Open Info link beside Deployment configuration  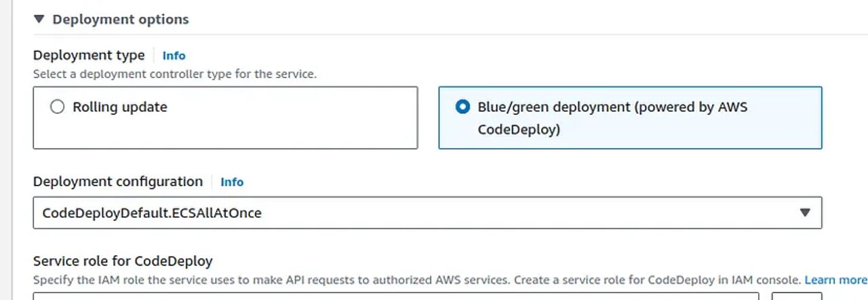232,182
